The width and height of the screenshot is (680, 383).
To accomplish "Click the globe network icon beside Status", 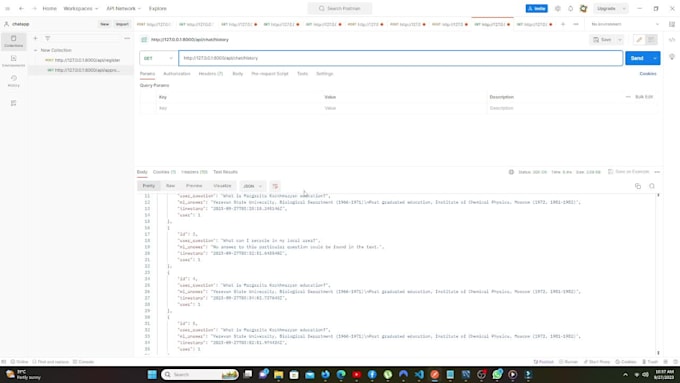I will [x=511, y=172].
